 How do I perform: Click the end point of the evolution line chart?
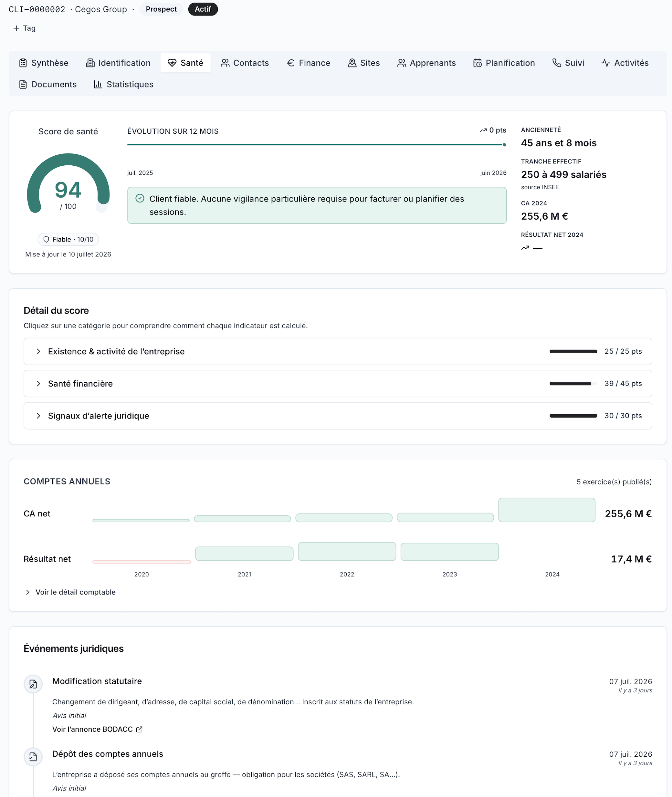pyautogui.click(x=504, y=145)
